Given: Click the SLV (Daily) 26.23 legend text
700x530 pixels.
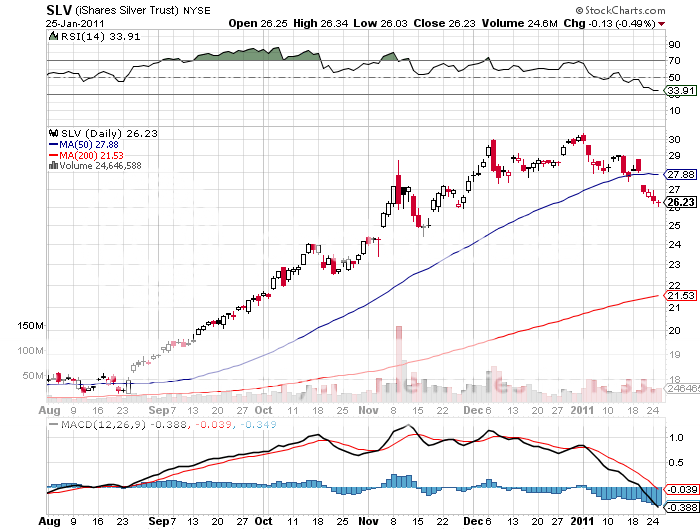Looking at the screenshot, I should click(x=109, y=134).
